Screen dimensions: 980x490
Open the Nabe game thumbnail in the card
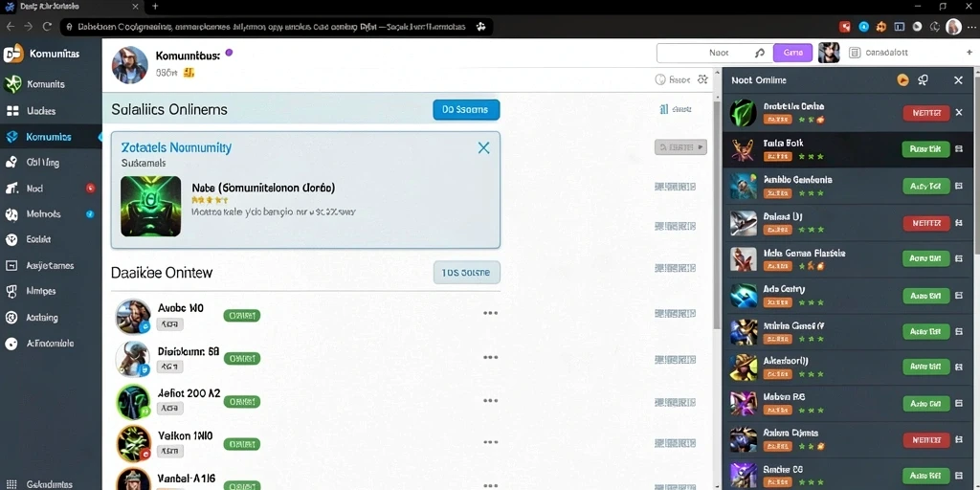point(150,207)
